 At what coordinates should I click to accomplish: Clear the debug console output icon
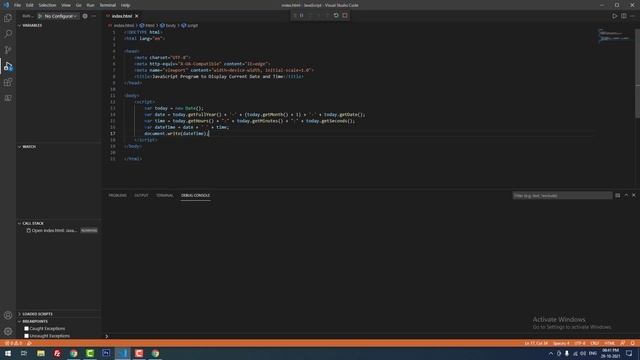(x=618, y=196)
